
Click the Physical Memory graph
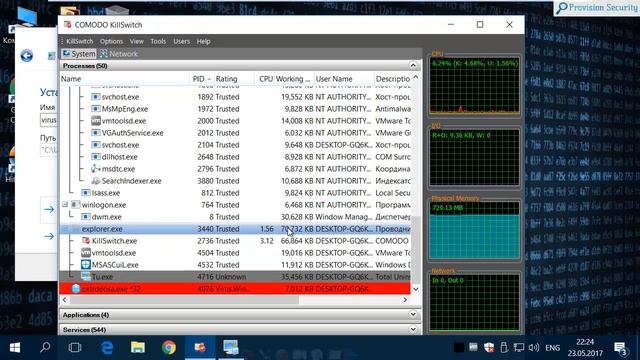[x=474, y=230]
